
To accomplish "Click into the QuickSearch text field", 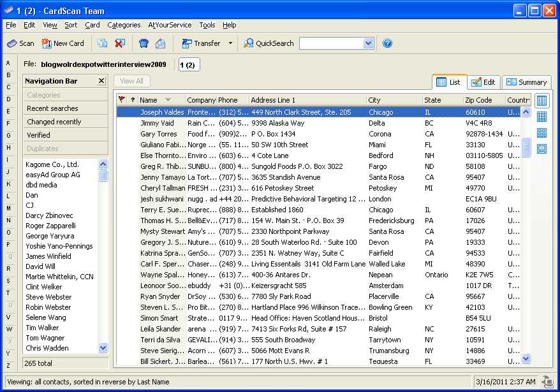I will [x=332, y=43].
